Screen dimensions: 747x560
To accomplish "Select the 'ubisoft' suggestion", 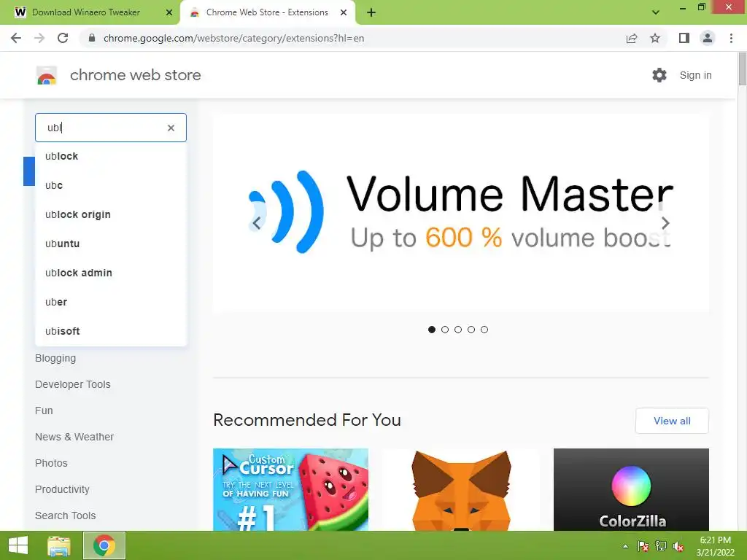I will click(111, 331).
